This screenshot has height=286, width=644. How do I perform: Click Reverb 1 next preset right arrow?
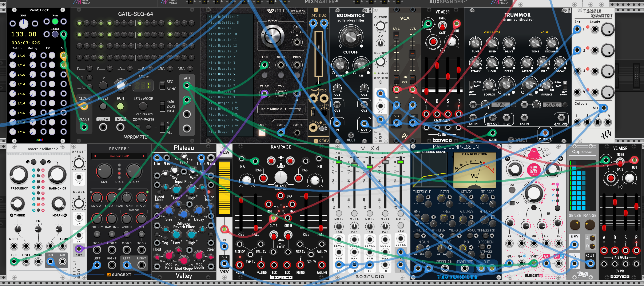(144, 156)
